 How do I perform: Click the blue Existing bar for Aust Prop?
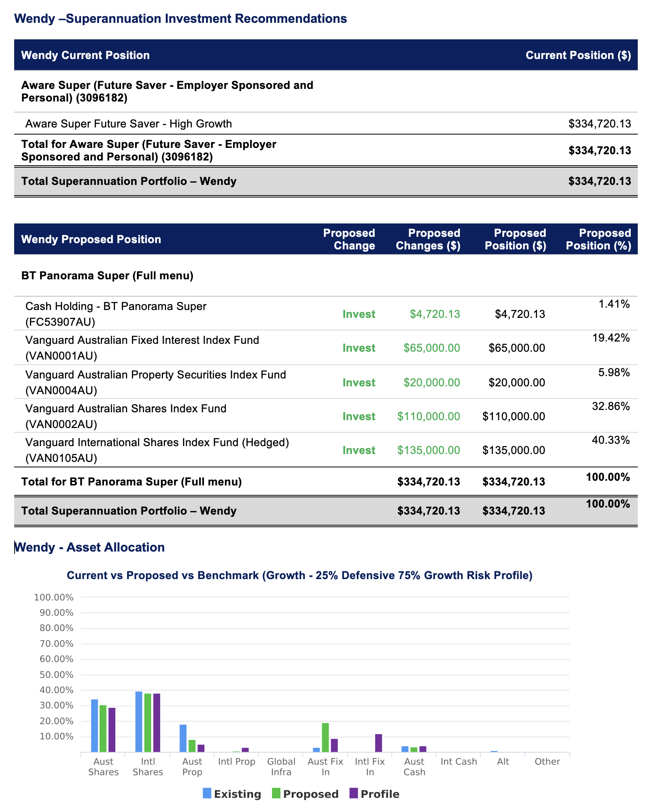point(183,738)
